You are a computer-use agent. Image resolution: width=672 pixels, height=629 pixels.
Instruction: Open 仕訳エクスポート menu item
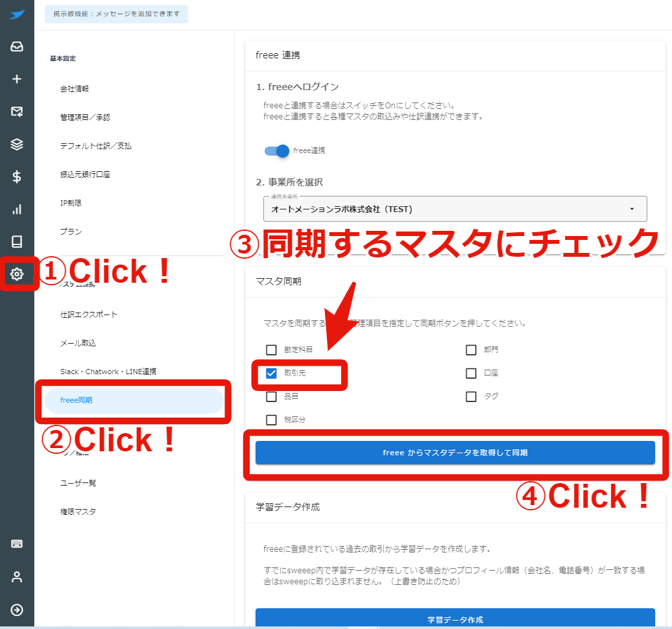pyautogui.click(x=89, y=314)
